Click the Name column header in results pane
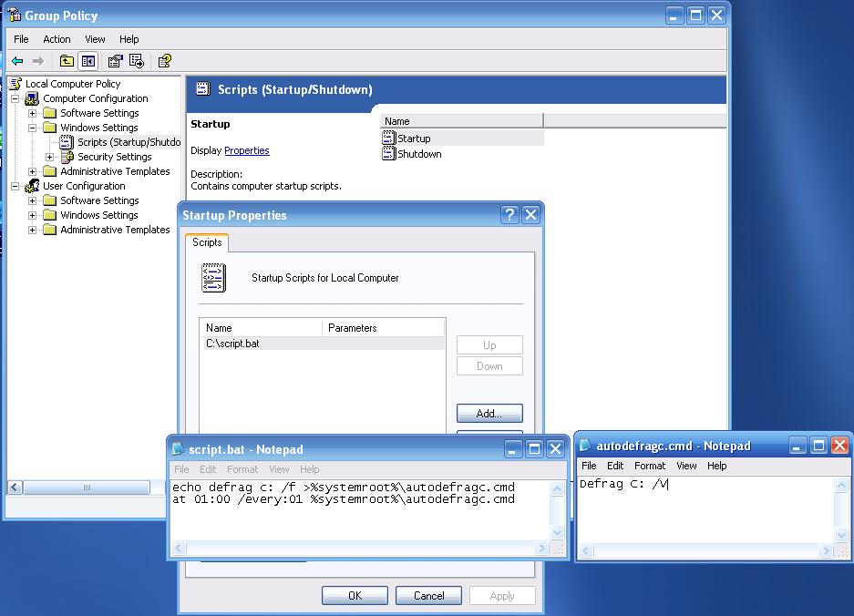The height and width of the screenshot is (616, 854). coord(462,121)
